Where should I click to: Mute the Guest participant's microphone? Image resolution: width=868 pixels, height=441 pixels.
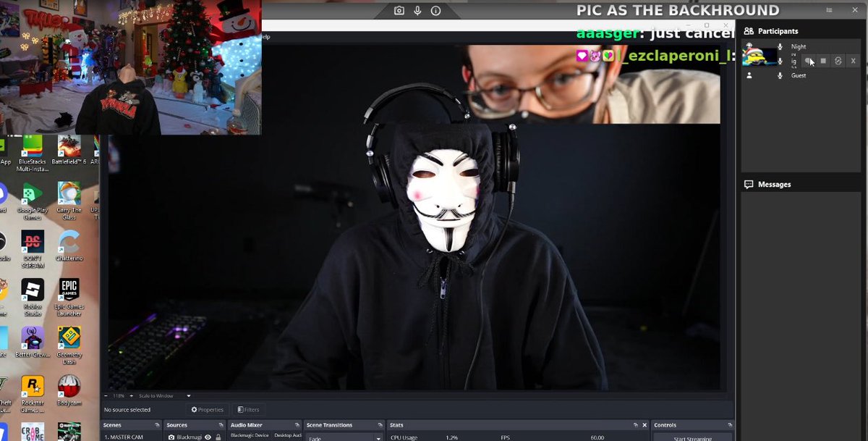click(x=780, y=75)
